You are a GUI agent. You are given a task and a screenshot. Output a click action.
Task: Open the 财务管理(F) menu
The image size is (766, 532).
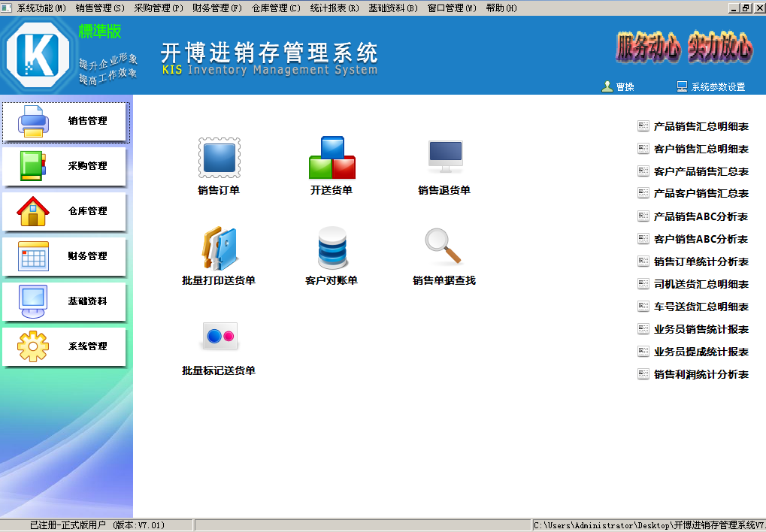(217, 8)
